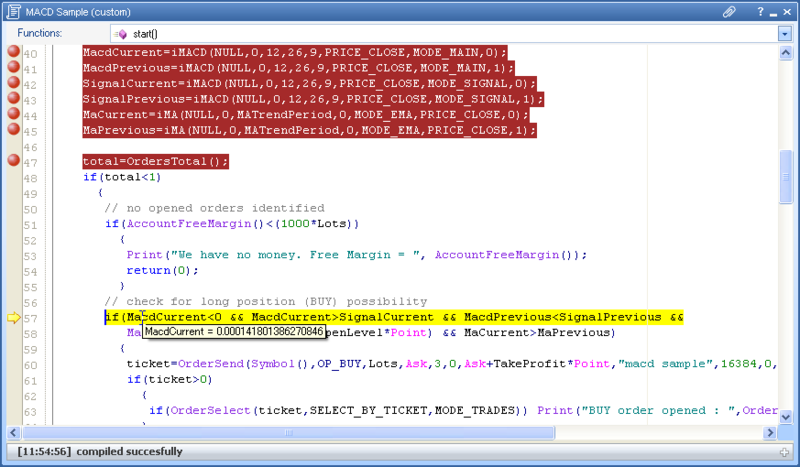Click the 'MacdPrevious=iMACD' line 41 code
This screenshot has height=467, width=800.
pyautogui.click(x=298, y=68)
